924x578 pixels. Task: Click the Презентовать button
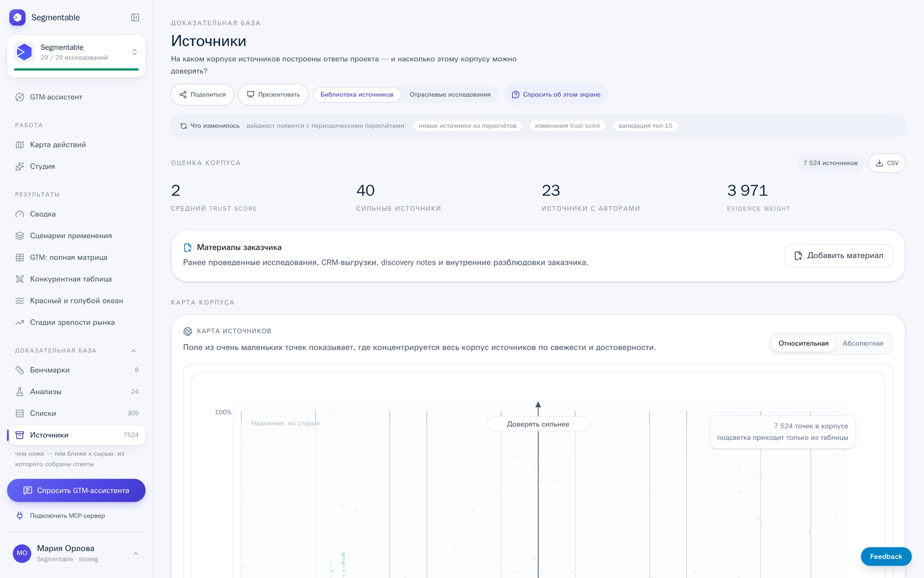click(273, 95)
